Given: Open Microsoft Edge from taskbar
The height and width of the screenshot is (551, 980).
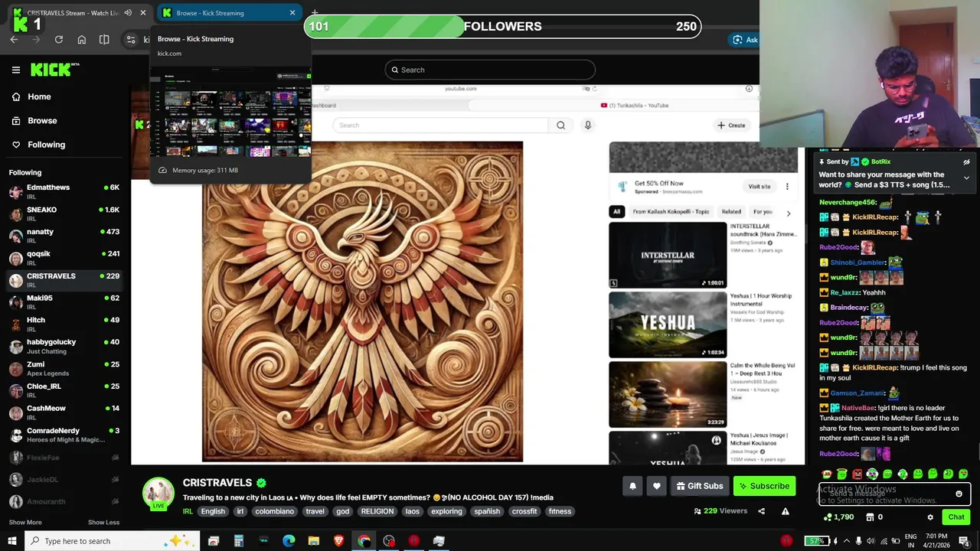Looking at the screenshot, I should (x=289, y=541).
